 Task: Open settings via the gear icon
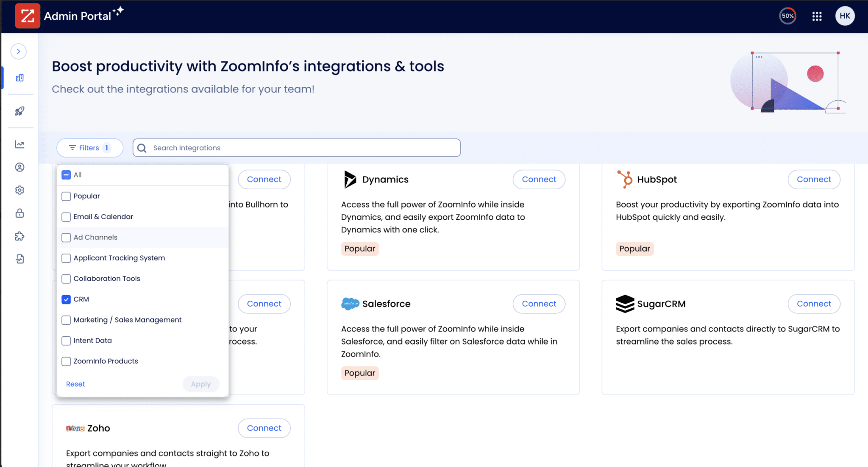point(19,190)
